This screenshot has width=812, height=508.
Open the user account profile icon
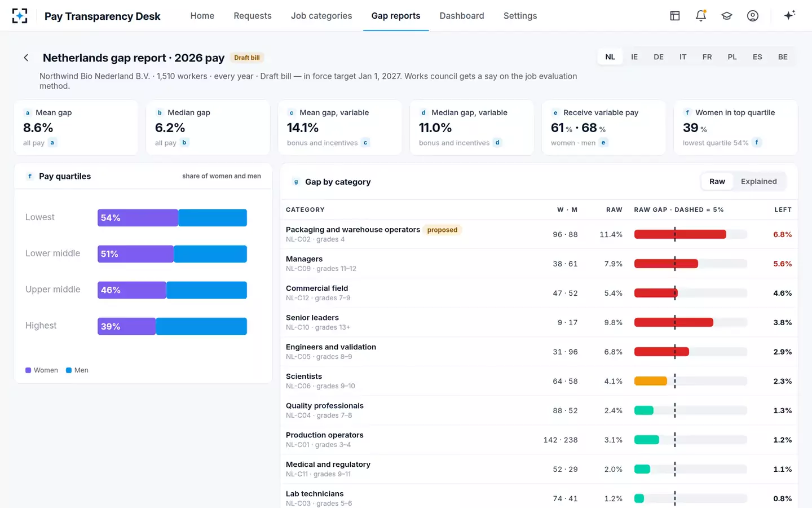point(753,16)
